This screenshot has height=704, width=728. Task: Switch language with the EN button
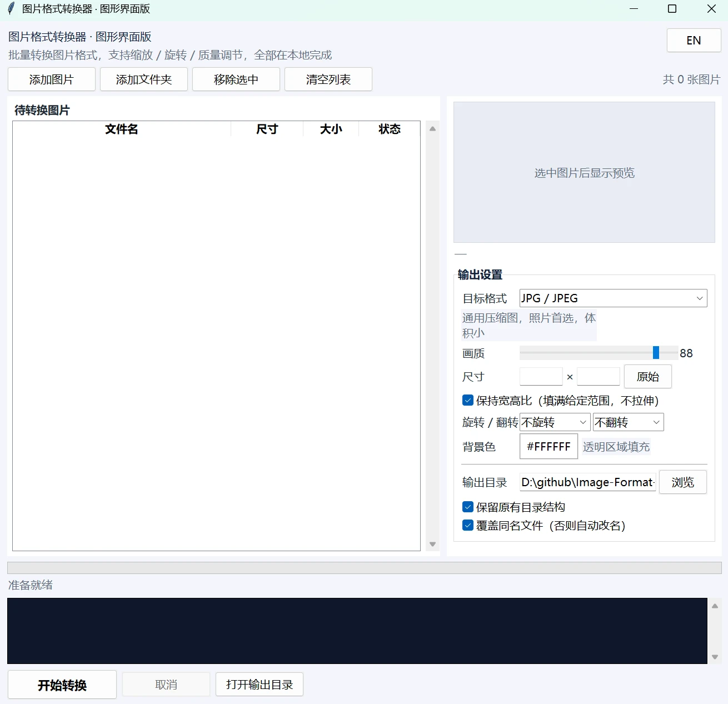[x=694, y=41]
